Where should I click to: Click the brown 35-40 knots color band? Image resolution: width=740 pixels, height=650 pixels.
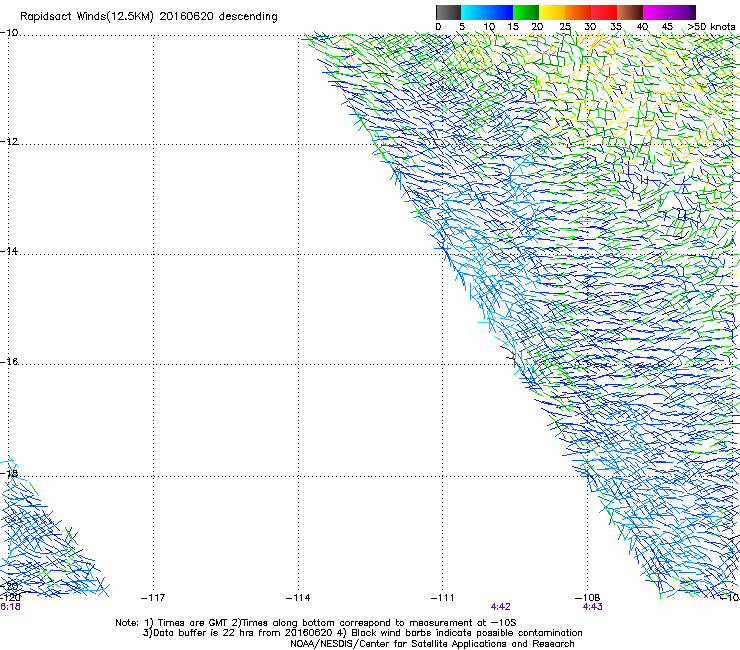(630, 12)
